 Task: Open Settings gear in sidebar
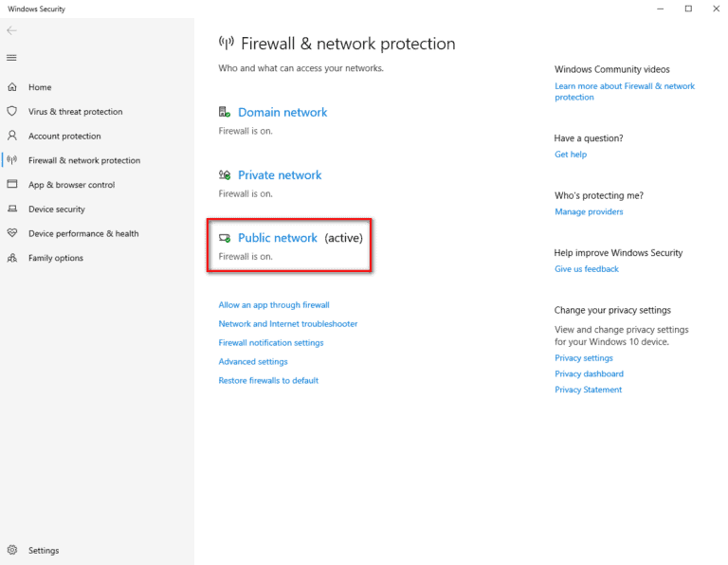pos(12,550)
